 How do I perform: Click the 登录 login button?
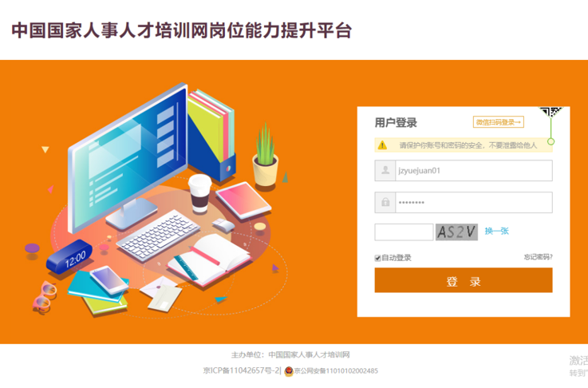click(464, 280)
